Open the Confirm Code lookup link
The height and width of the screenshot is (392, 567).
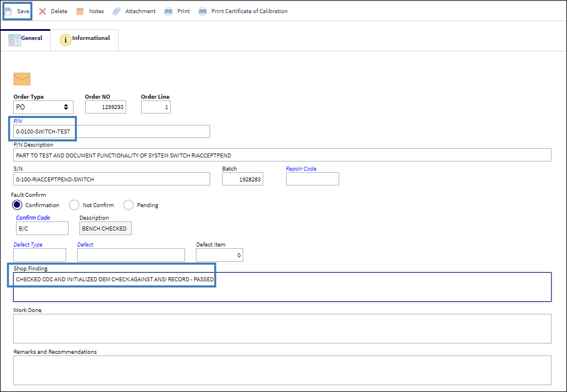pyautogui.click(x=33, y=217)
